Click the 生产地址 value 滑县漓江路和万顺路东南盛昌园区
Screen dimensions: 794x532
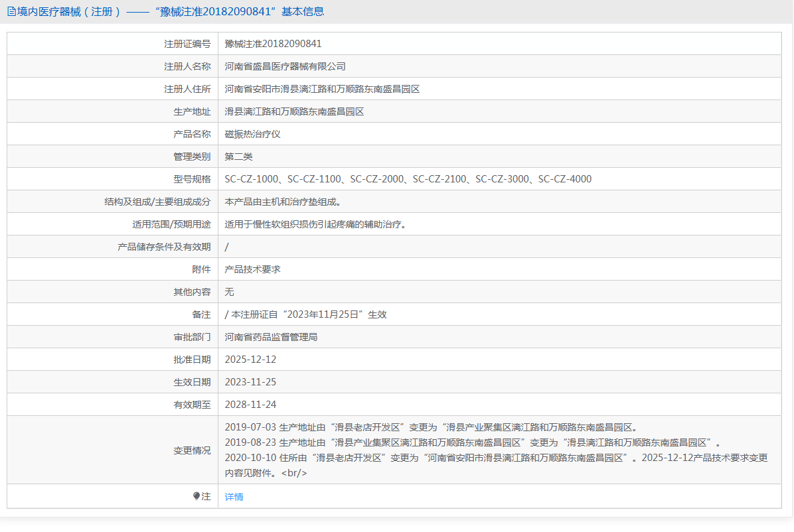294,111
